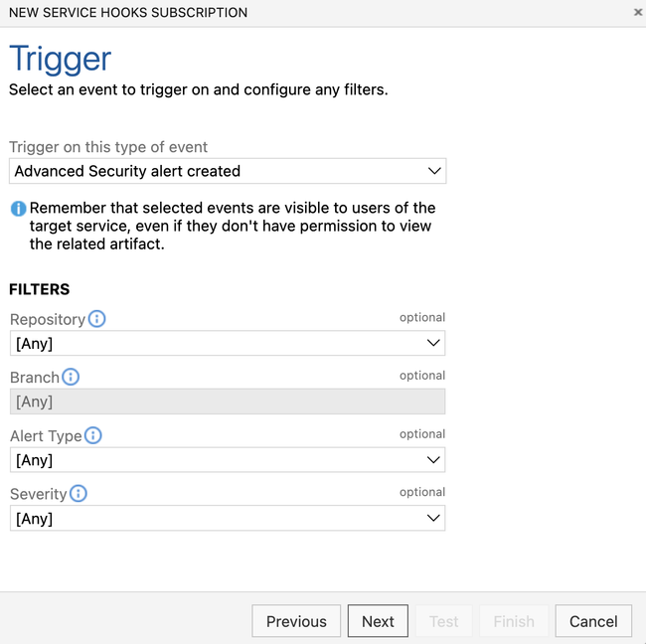Viewport: 646px width, 644px height.
Task: Click the 'Trigger on this type of event' label
Action: tap(108, 147)
